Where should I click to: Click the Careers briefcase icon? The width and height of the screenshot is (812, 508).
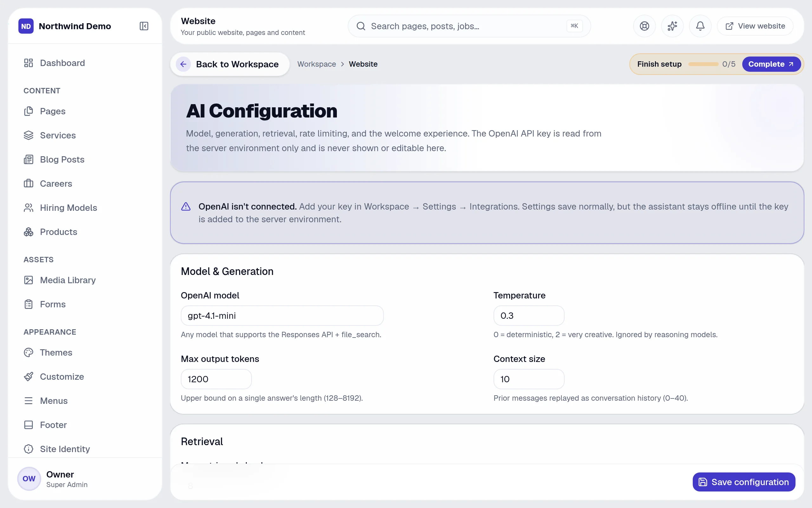(29, 184)
